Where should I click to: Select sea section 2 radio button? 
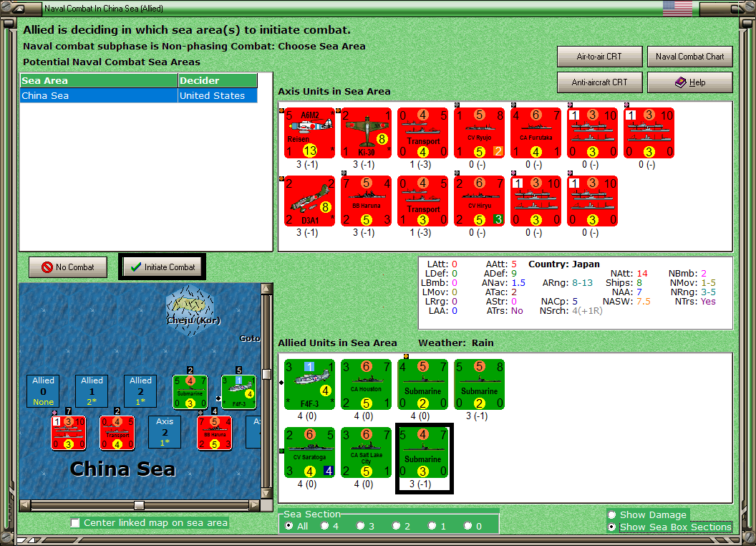[396, 526]
